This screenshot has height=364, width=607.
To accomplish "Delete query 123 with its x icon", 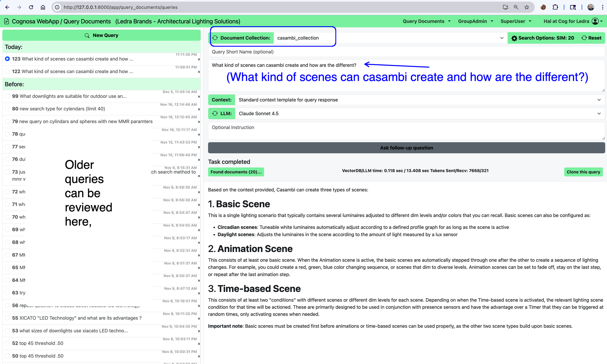I will (199, 59).
